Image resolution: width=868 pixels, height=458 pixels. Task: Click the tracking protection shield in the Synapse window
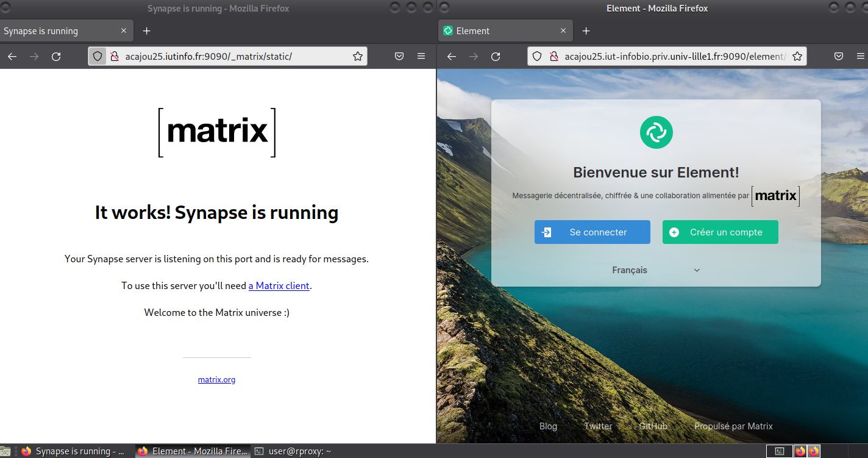(98, 56)
